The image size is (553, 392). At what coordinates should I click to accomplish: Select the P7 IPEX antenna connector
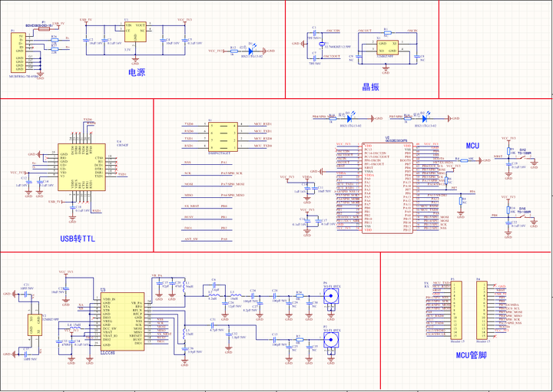coord(330,341)
